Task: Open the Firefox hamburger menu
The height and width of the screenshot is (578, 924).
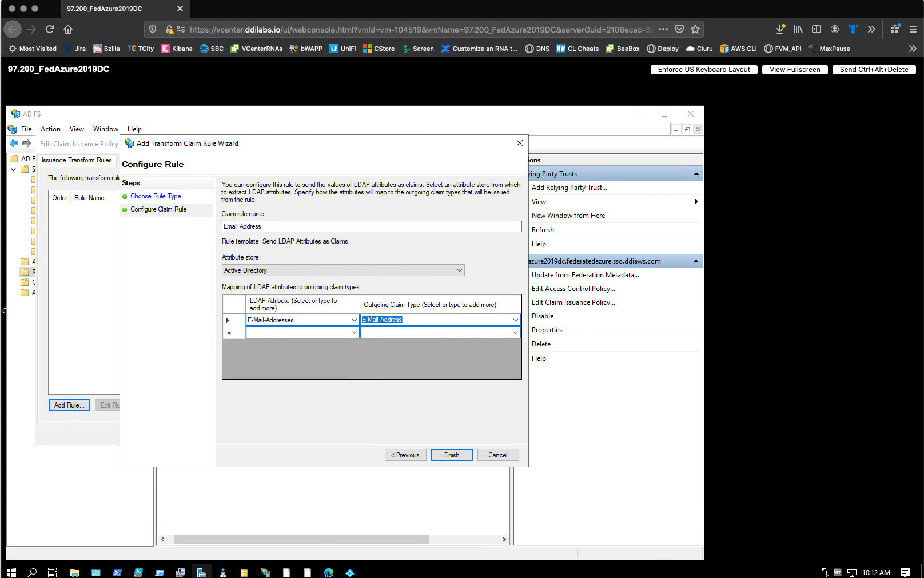Action: click(913, 29)
